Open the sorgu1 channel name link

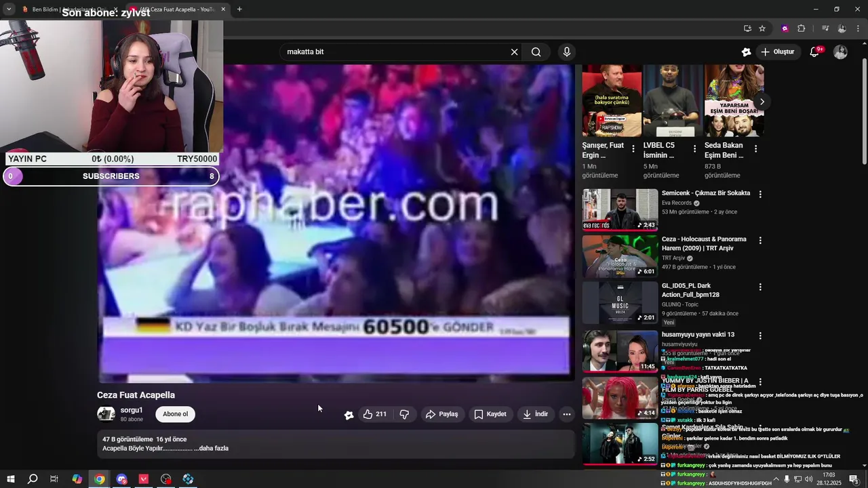(132, 410)
